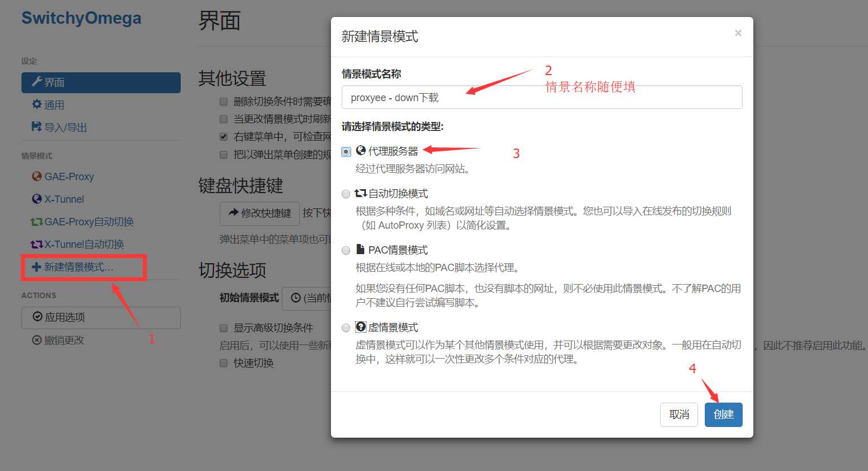Click the wrench icon beside 界面
The width and height of the screenshot is (868, 471).
(x=37, y=82)
